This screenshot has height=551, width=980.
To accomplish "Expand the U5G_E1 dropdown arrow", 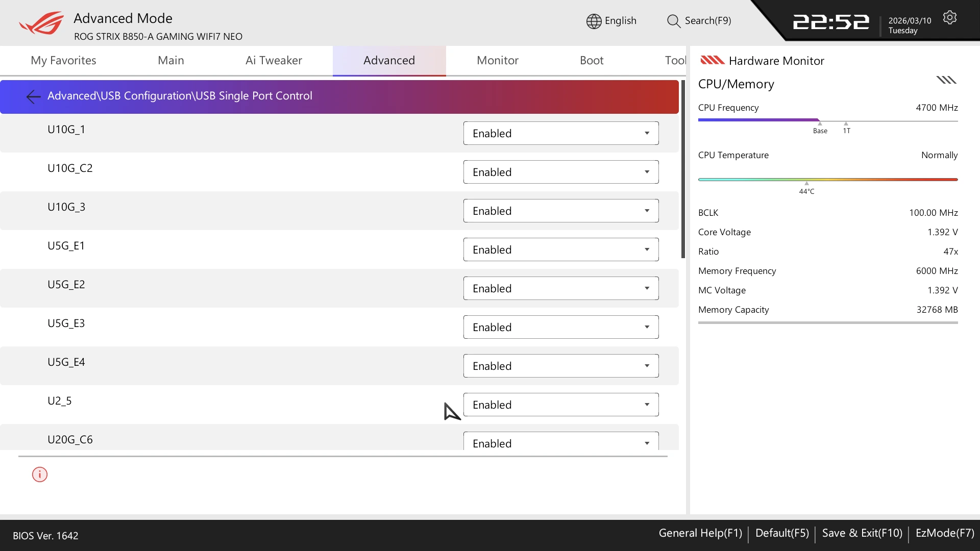I will (x=647, y=249).
